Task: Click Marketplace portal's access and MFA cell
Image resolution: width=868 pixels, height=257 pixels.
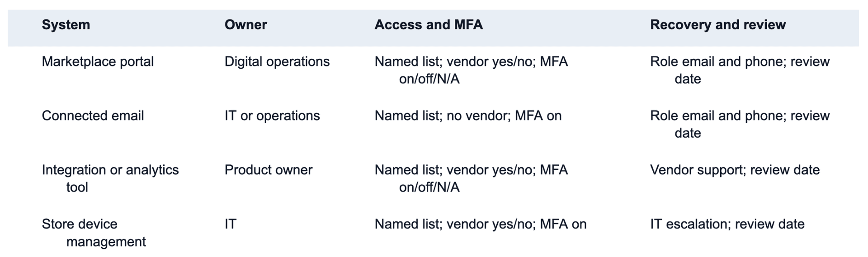Action: tap(471, 70)
